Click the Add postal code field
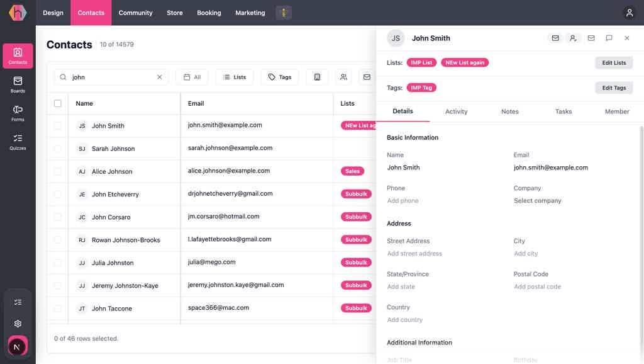The image size is (644, 364). (x=537, y=287)
